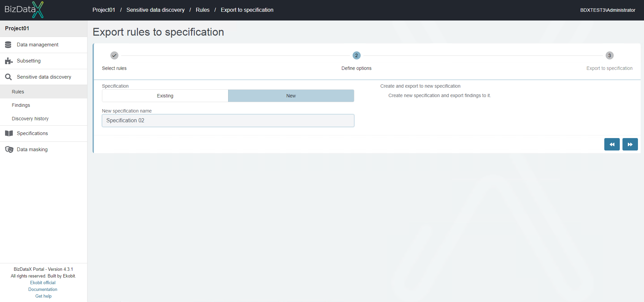Image resolution: width=644 pixels, height=302 pixels.
Task: Click the Select rules step label
Action: [114, 68]
